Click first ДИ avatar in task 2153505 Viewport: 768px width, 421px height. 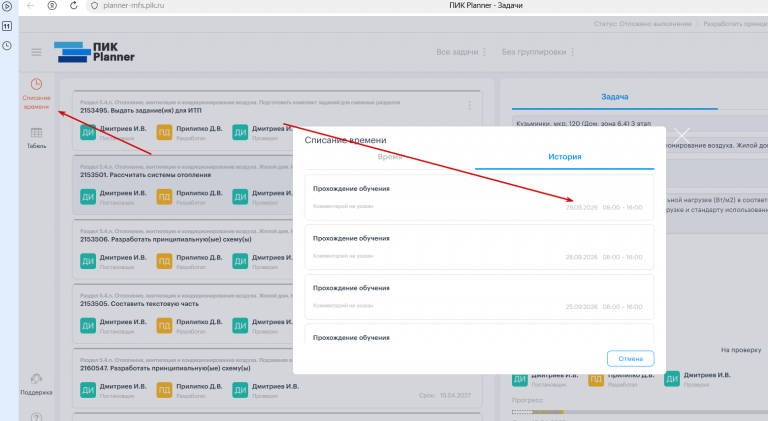(88, 326)
